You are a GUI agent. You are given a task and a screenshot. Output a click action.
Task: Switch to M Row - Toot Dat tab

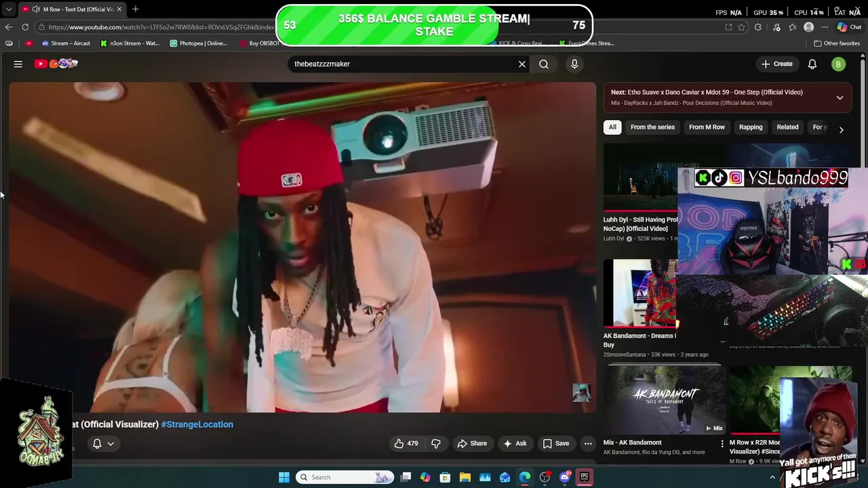(71, 9)
